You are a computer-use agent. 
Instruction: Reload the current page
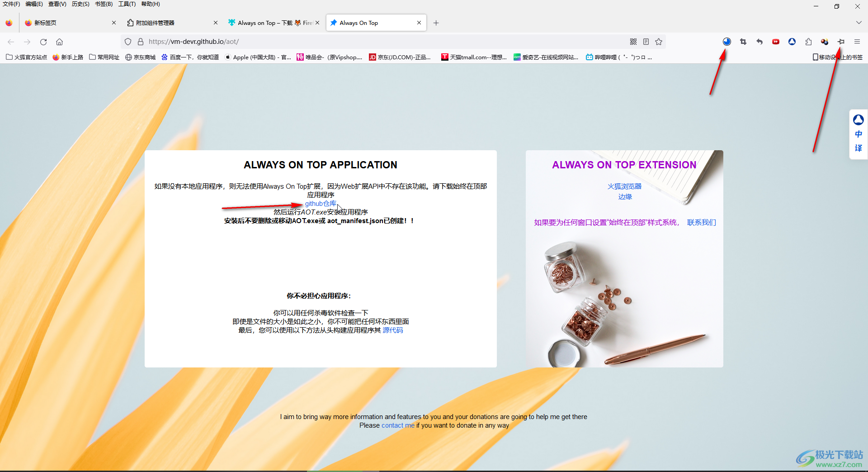(x=43, y=42)
